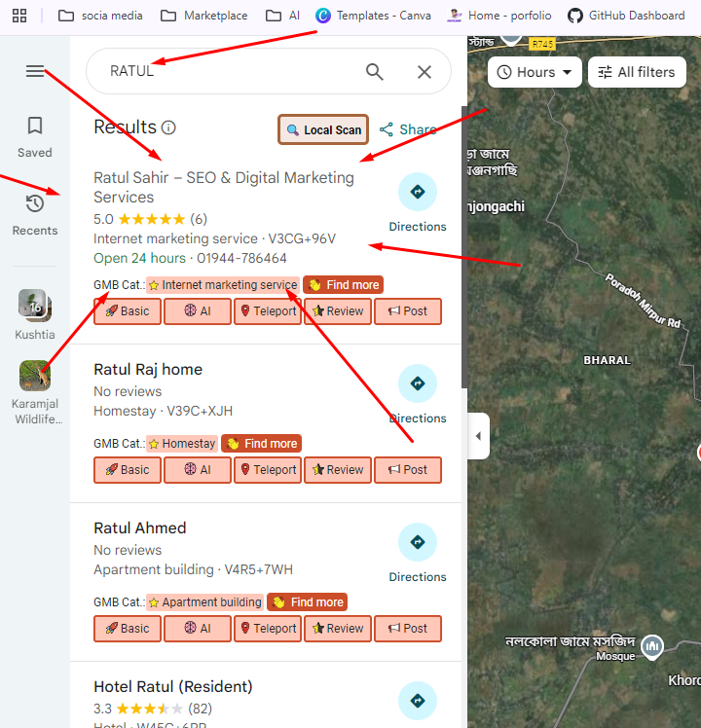Click the search magnifier icon
The image size is (701, 728).
pos(375,72)
